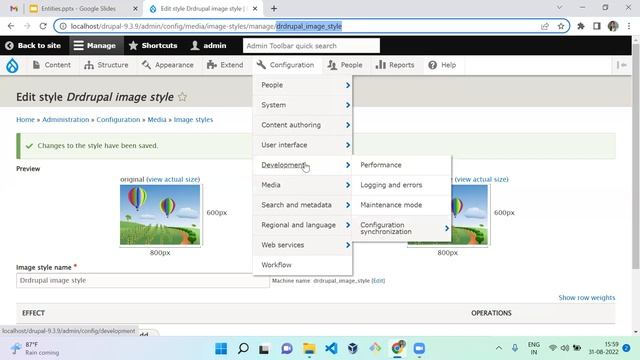Open the Reports admin menu

[395, 65]
